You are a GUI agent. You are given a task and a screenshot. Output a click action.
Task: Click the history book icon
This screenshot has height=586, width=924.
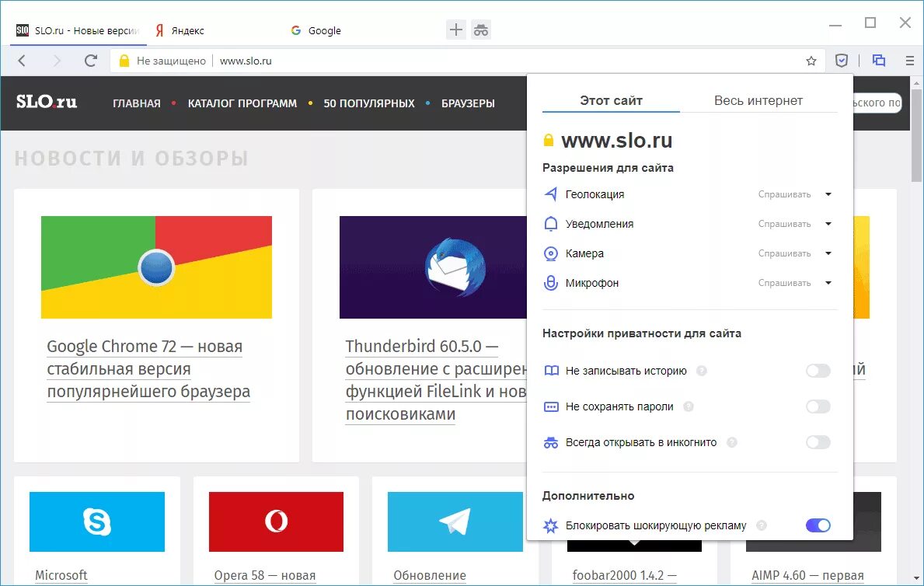point(551,371)
